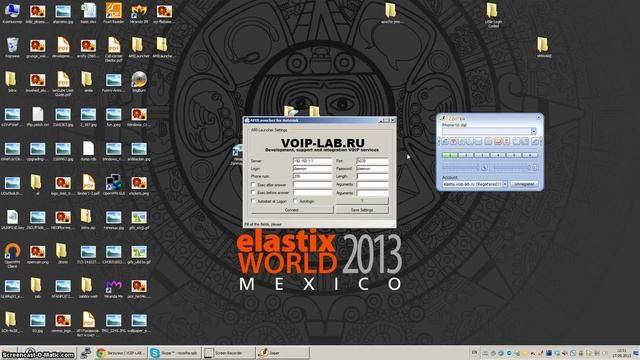Open the Foxit Reader desktop icon

pos(113,13)
